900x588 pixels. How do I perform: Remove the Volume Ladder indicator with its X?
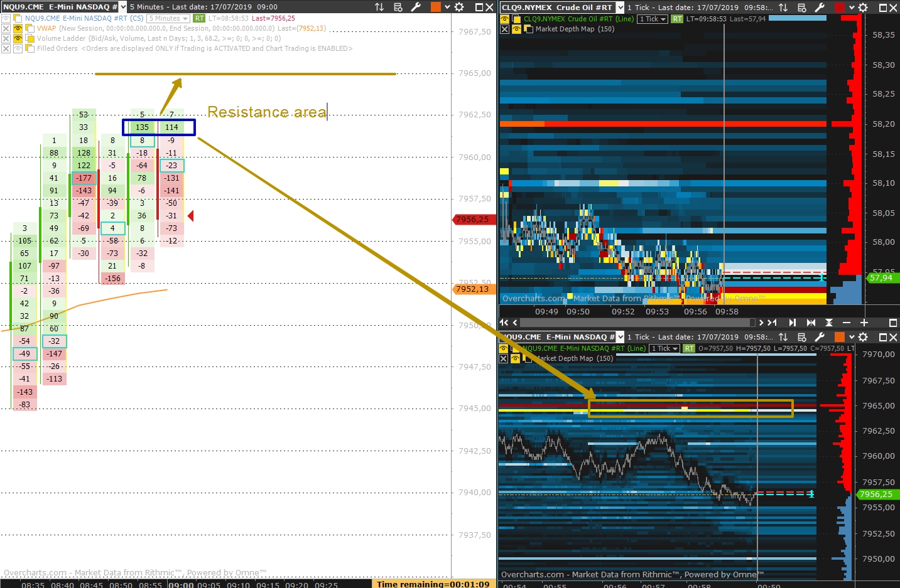tap(6, 39)
